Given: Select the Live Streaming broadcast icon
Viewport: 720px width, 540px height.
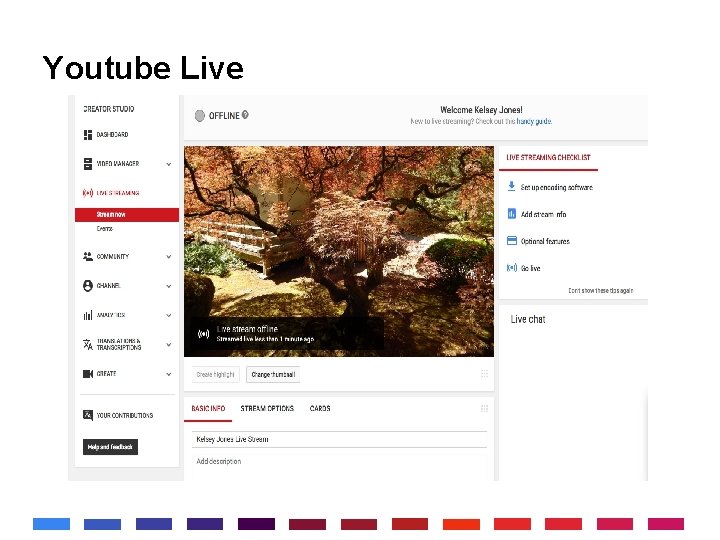Looking at the screenshot, I should [x=88, y=193].
